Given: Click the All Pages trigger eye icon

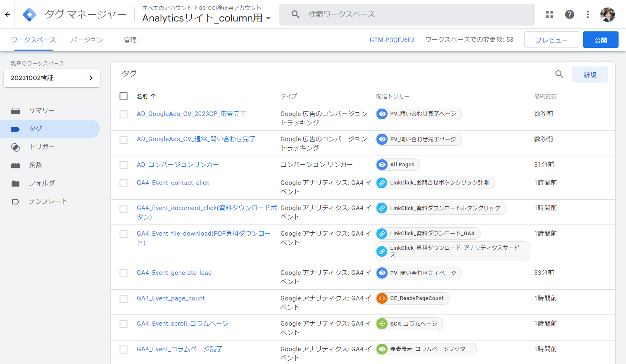Looking at the screenshot, I should 382,165.
